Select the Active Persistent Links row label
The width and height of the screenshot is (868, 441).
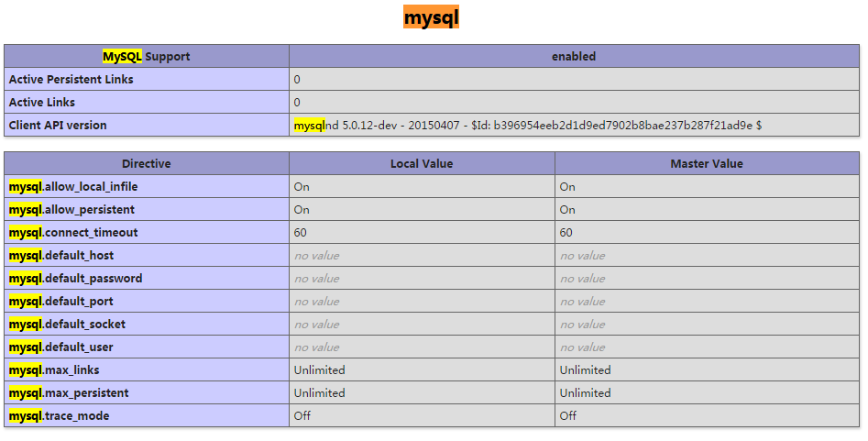click(71, 79)
